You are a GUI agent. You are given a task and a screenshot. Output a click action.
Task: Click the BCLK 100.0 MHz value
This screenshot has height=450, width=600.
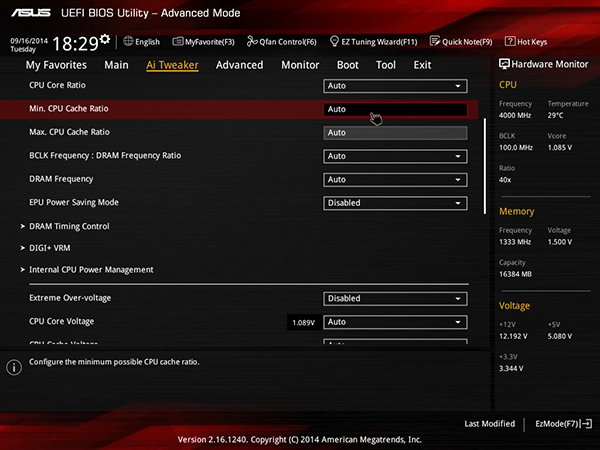coord(516,147)
